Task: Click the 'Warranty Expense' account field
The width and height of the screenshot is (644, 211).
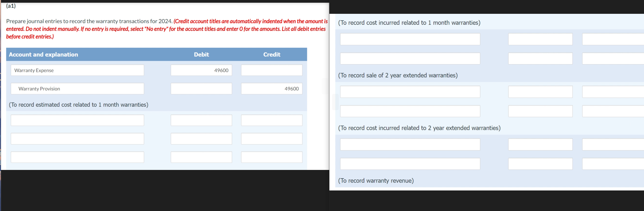Action: click(77, 70)
